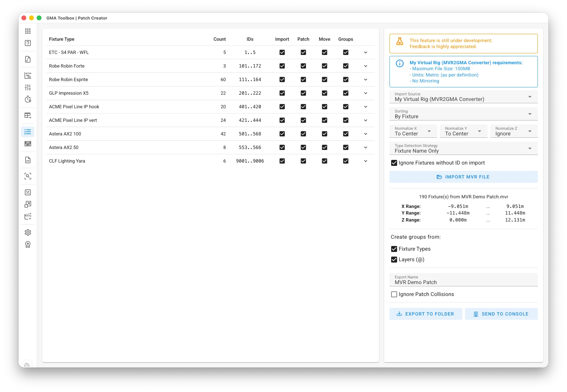Enable Ignore Patch Collisions
567x392 pixels.
pos(394,294)
